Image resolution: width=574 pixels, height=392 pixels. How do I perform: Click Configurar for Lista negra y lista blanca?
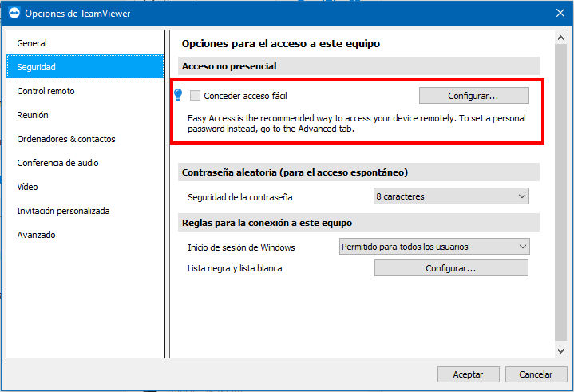451,268
